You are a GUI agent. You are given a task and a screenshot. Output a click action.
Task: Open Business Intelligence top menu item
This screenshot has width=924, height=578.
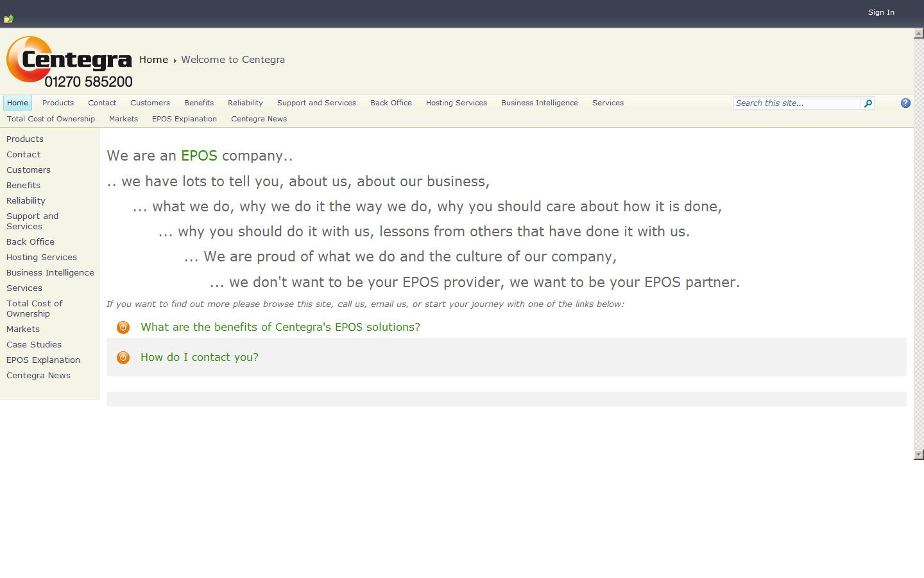(x=539, y=103)
